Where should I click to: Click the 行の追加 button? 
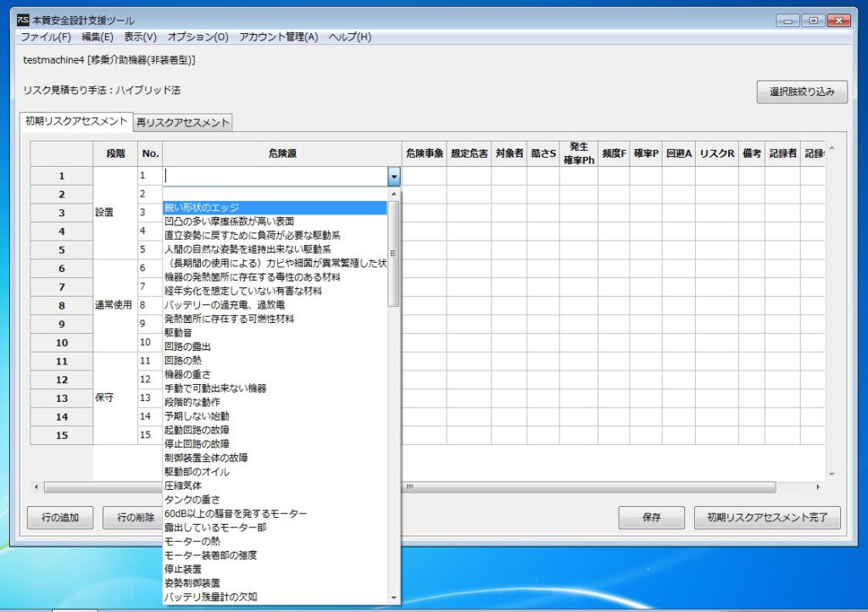(x=60, y=517)
